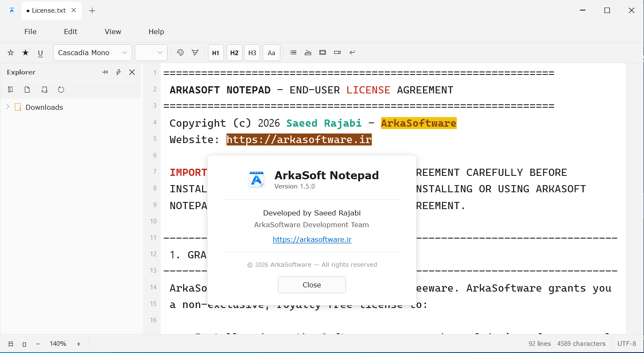Click the new file icon in Explorer
This screenshot has width=644, height=353.
coord(27,90)
